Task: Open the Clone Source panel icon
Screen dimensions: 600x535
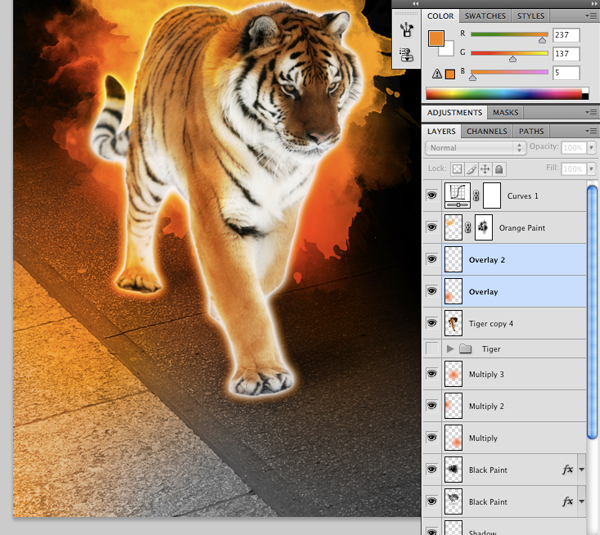Action: click(x=406, y=55)
